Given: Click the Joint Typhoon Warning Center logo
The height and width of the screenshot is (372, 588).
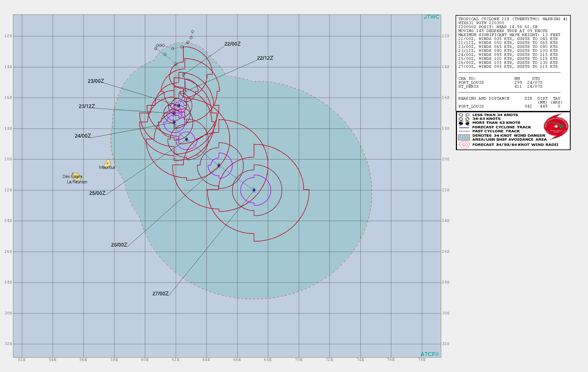Looking at the screenshot, I should (x=556, y=126).
